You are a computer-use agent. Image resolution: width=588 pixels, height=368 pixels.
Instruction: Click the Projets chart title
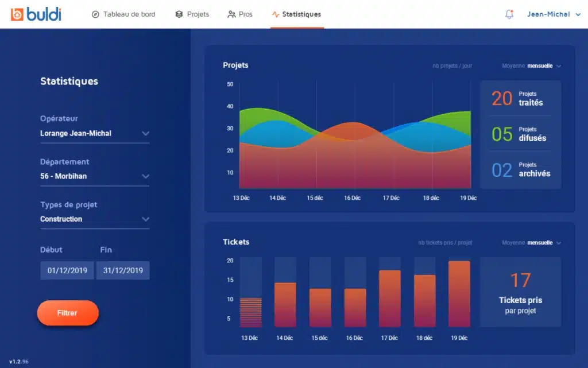point(235,65)
